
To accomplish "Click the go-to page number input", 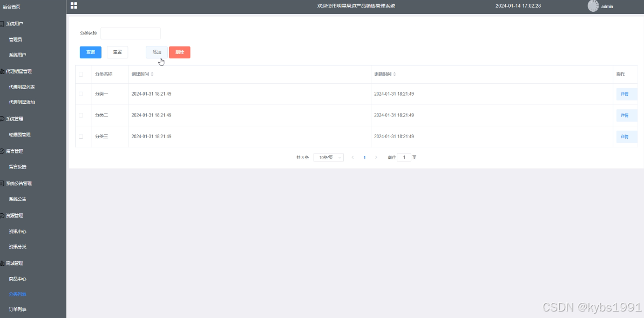I will (x=404, y=157).
